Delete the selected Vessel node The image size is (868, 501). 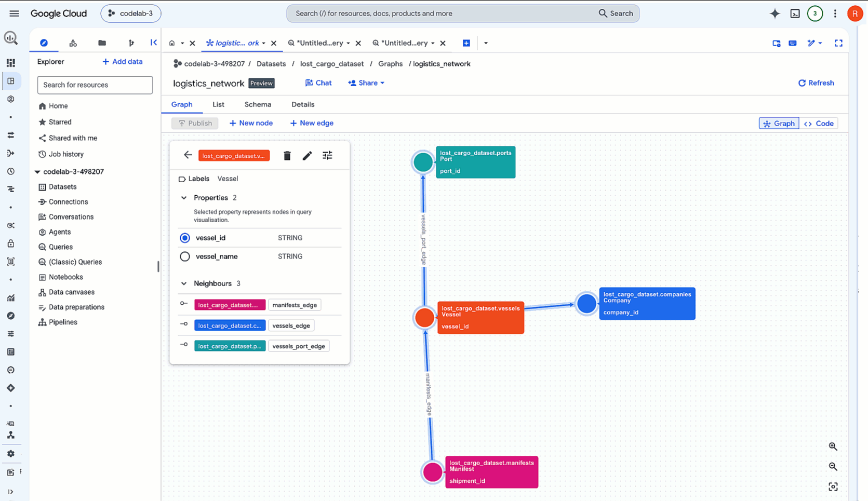pos(287,156)
